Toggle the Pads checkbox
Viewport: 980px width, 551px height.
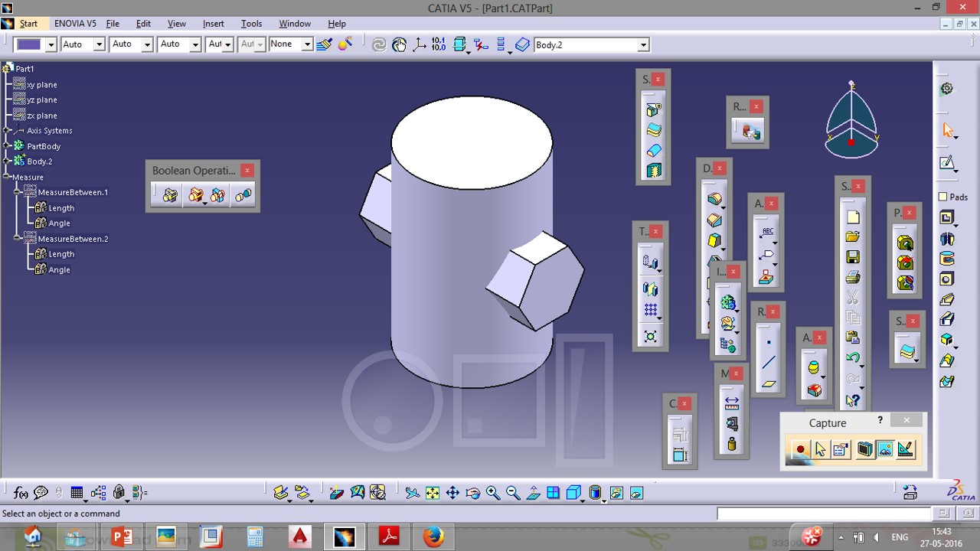943,197
